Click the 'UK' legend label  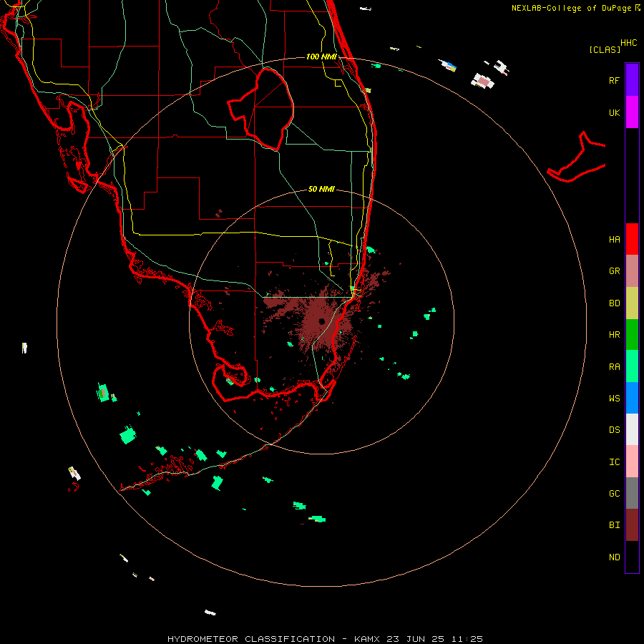(x=614, y=112)
